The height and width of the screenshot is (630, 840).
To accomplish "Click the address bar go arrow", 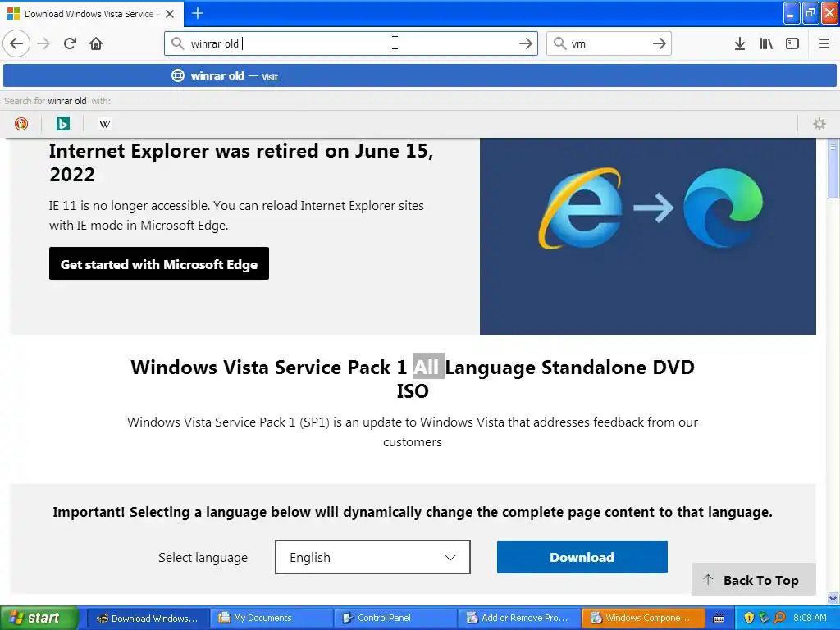I will click(526, 43).
